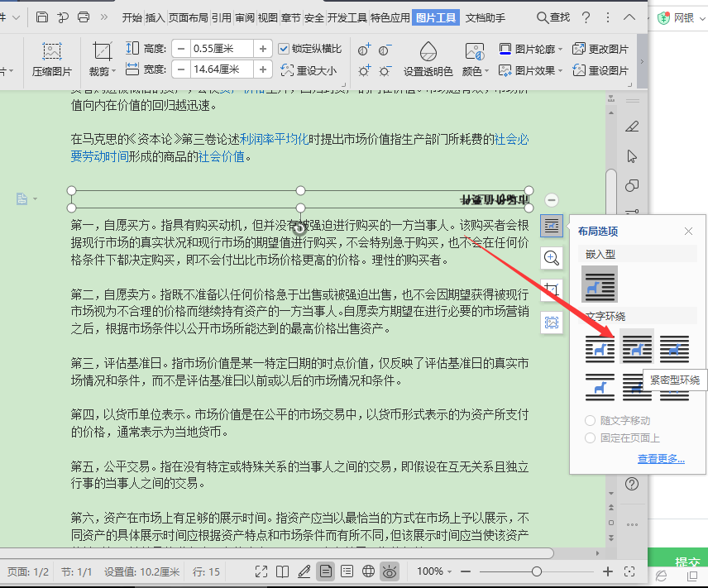Click the Compress Picture (压缩图片) button
This screenshot has height=588, width=708.
(52, 60)
